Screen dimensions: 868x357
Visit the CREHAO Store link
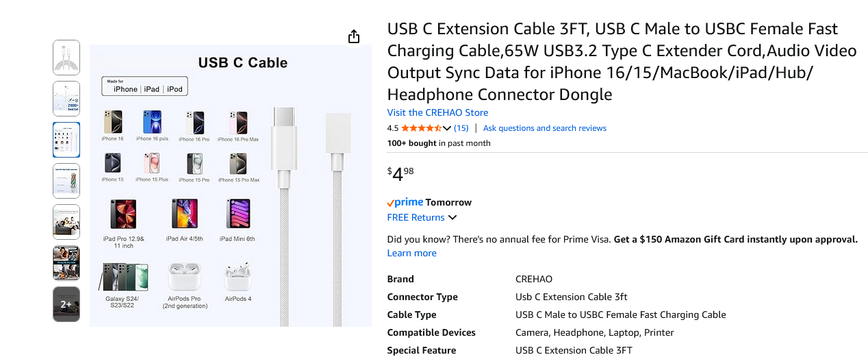[x=437, y=112]
